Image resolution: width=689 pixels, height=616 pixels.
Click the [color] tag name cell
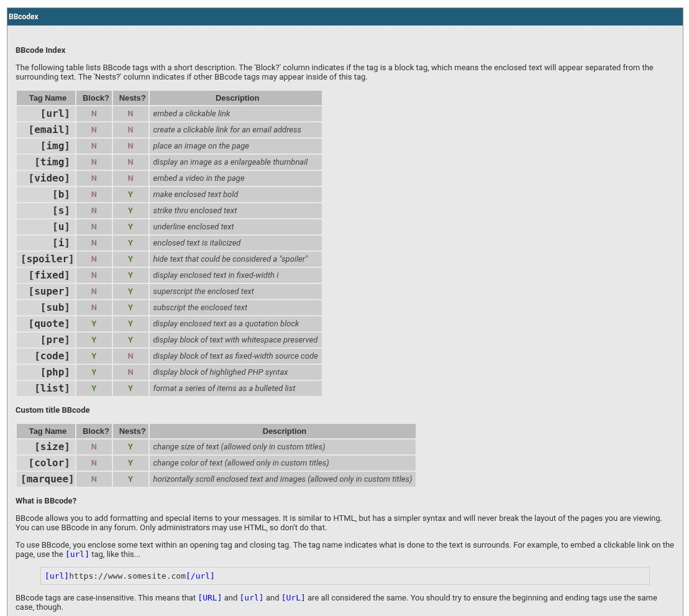pos(46,463)
